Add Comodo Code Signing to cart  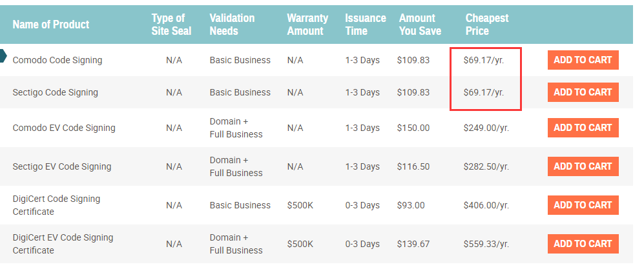click(x=583, y=60)
